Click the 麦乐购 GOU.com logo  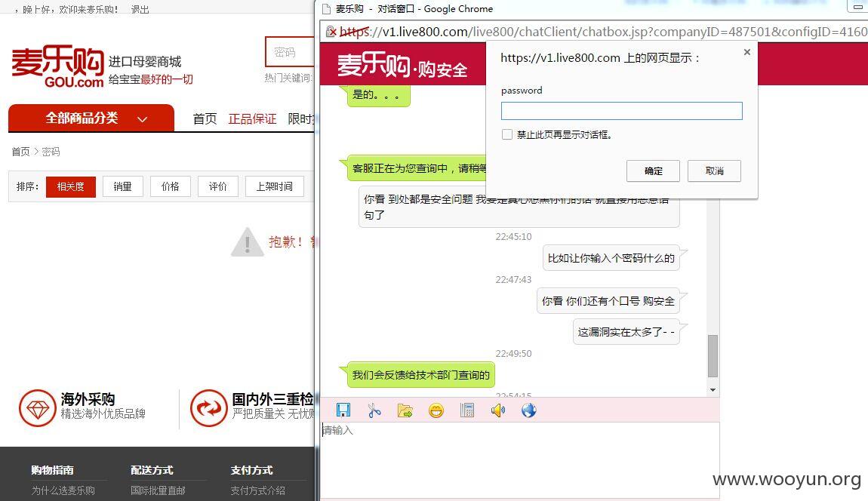point(57,66)
